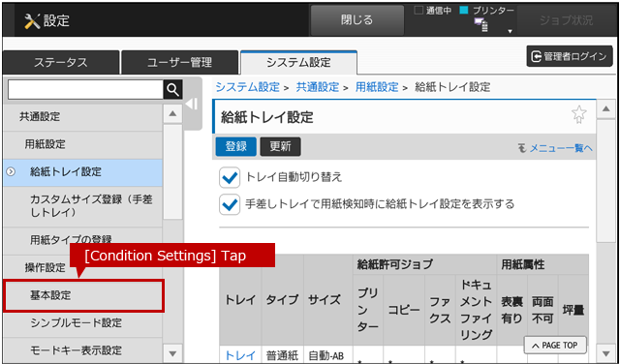Click the settings wrench icon
The width and height of the screenshot is (620, 364).
(32, 21)
